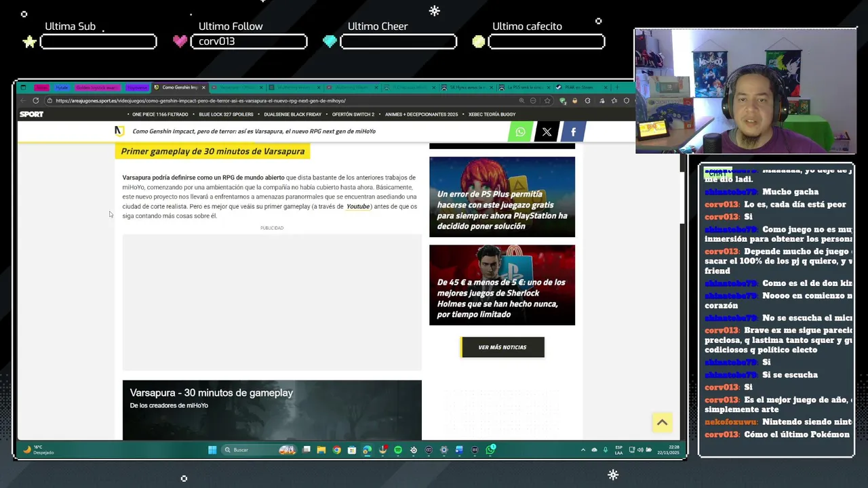Open Spotify from the taskbar
868x488 pixels.
point(398,449)
